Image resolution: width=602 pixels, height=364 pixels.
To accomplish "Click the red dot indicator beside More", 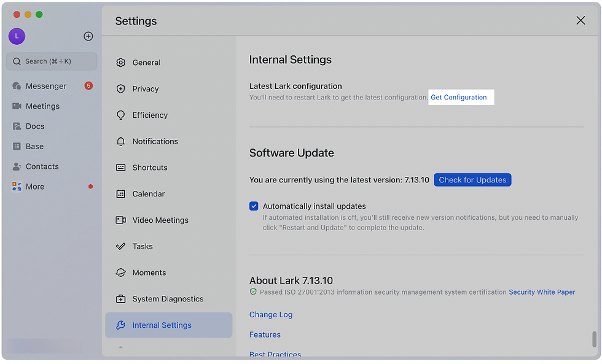I will point(90,187).
